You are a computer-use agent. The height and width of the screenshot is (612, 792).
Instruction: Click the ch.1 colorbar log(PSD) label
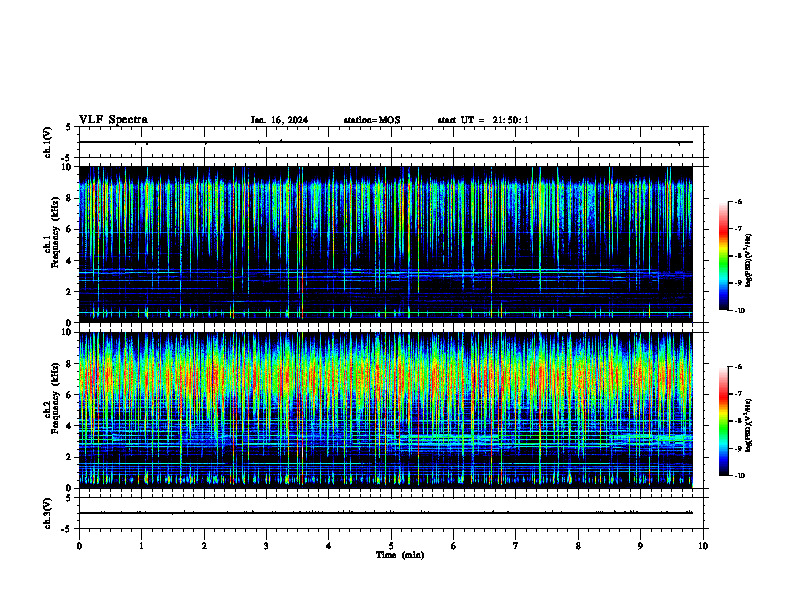click(749, 261)
